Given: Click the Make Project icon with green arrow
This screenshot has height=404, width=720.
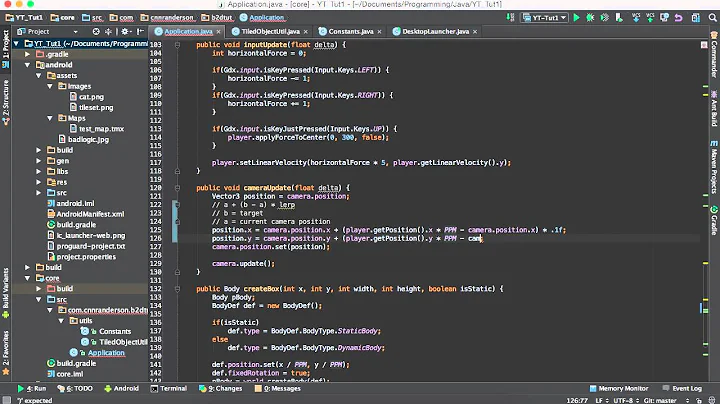Looking at the screenshot, I should (510, 17).
